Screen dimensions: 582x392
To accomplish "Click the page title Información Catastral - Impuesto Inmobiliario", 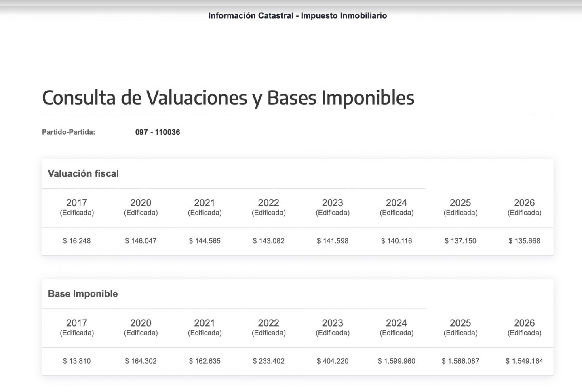I will click(297, 16).
